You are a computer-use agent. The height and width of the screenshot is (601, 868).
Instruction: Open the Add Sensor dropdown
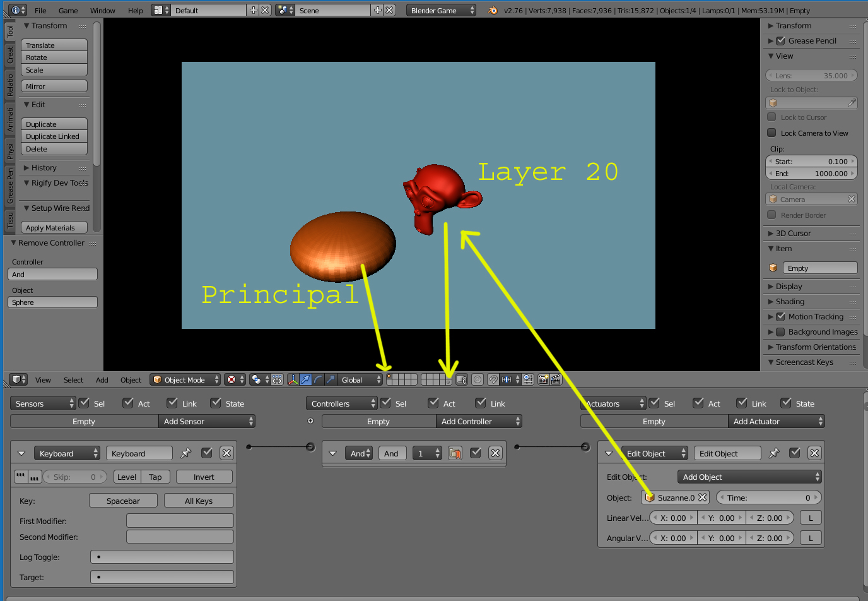tap(207, 422)
